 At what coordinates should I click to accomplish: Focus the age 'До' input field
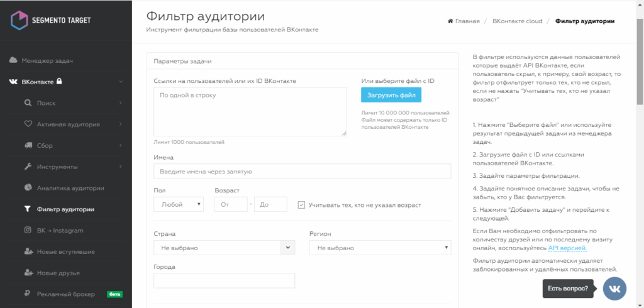pos(270,204)
